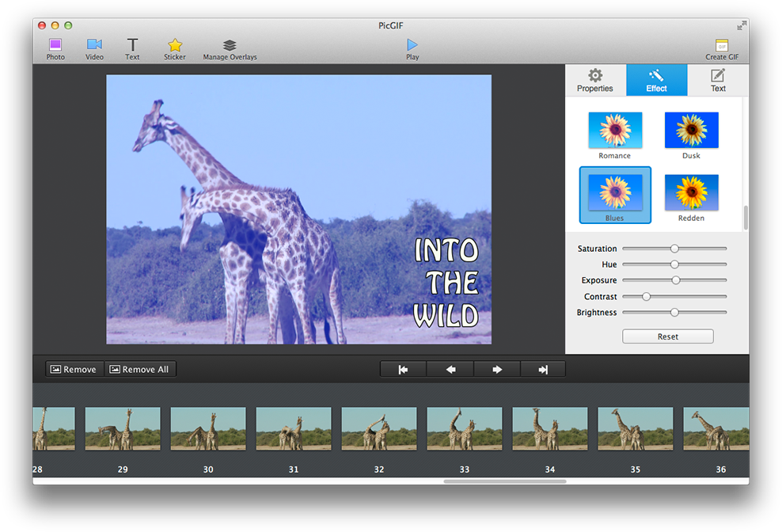Minimize the PicGIF window

tap(55, 25)
